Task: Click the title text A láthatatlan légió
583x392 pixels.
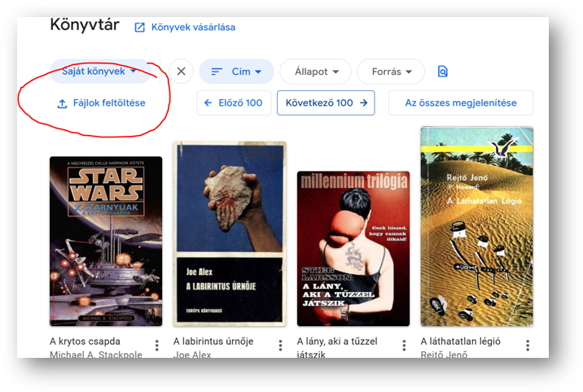Action: pos(460,341)
